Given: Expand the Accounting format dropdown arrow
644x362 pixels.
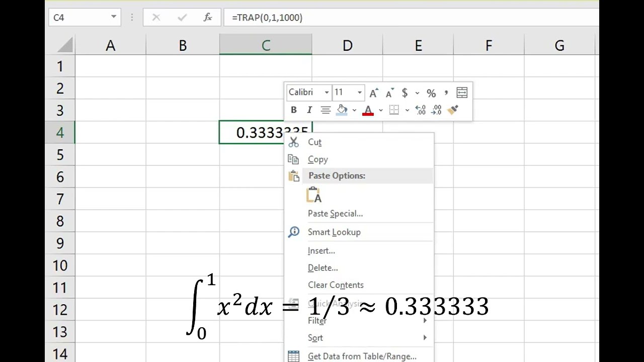Looking at the screenshot, I should click(x=417, y=93).
